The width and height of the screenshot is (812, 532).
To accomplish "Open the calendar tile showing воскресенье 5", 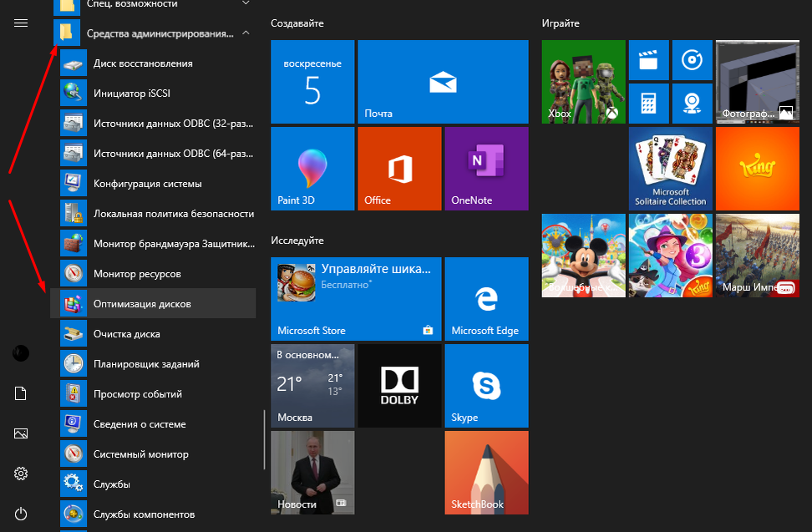I will point(312,82).
